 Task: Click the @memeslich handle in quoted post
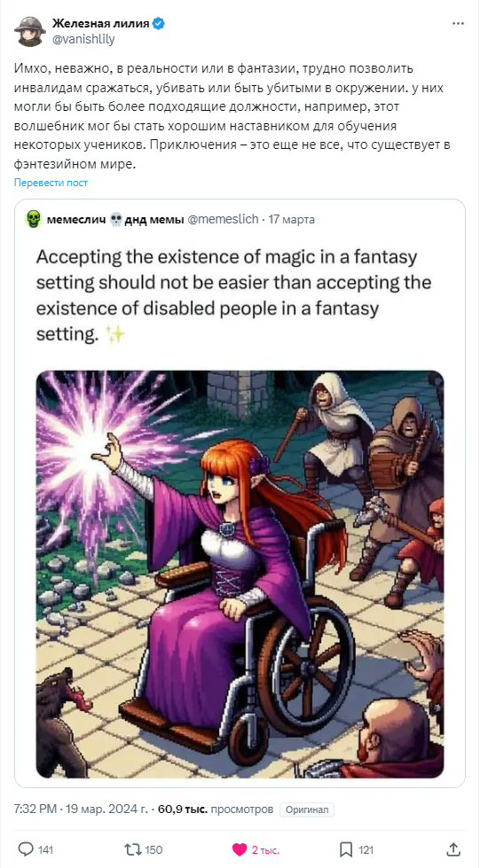point(224,219)
